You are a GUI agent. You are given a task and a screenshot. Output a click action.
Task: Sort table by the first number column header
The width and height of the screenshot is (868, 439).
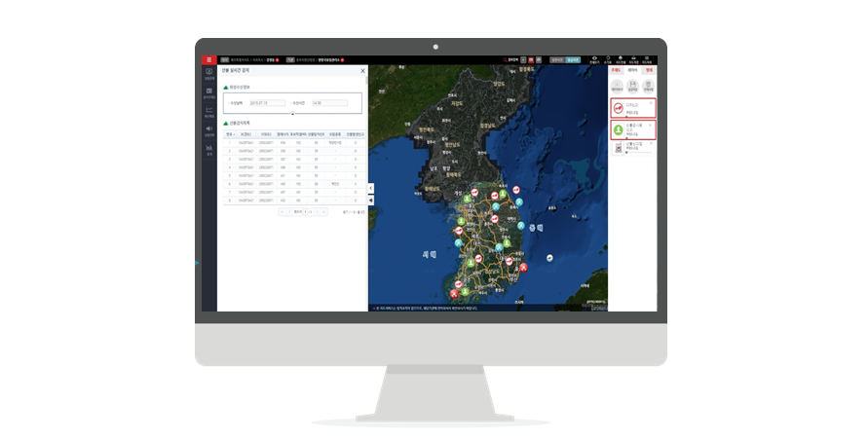[x=230, y=134]
